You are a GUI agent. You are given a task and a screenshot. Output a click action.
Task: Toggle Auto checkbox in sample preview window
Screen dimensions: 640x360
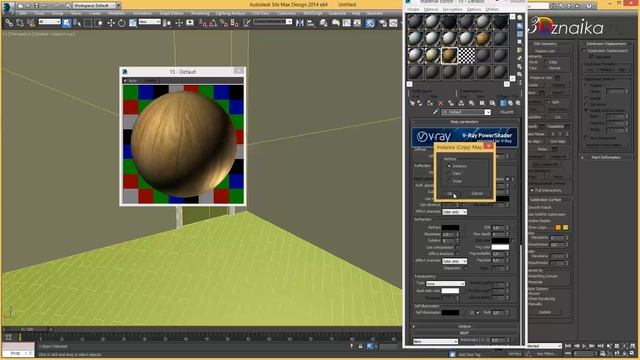coord(126,81)
